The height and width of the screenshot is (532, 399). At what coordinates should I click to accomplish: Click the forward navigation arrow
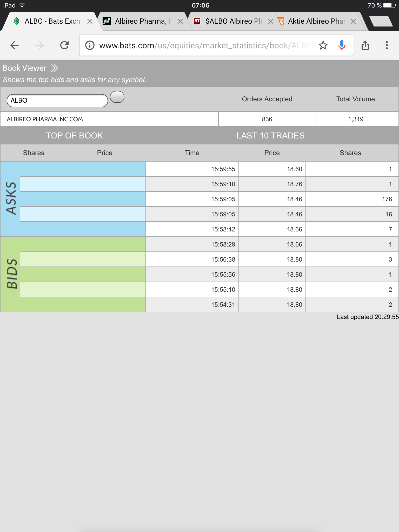pyautogui.click(x=39, y=45)
